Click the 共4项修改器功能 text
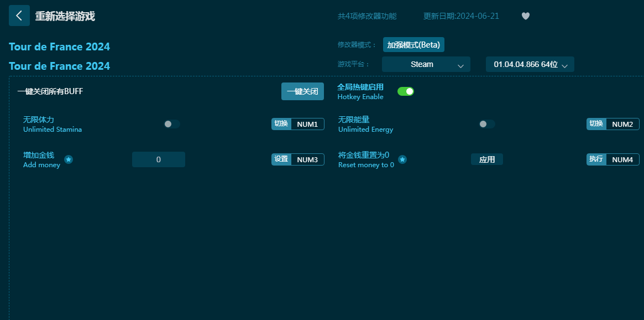Viewport: 644px width, 320px height. tap(367, 16)
